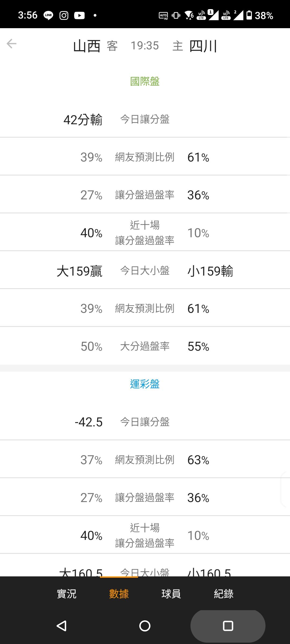
Task: Tap the YouTube notification icon
Action: [x=79, y=16]
